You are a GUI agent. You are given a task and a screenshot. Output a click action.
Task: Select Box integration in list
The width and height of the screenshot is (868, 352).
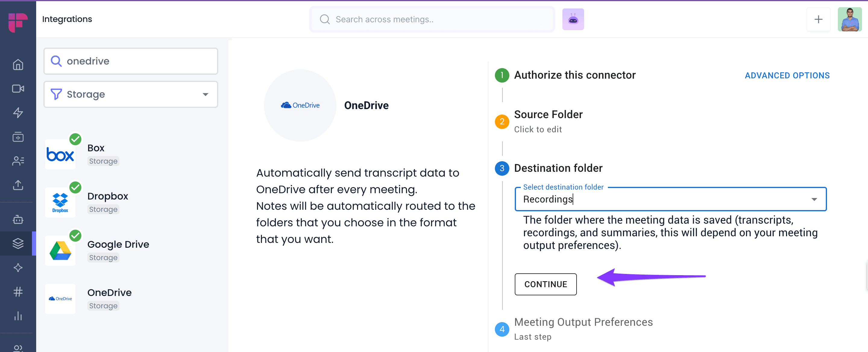point(96,148)
